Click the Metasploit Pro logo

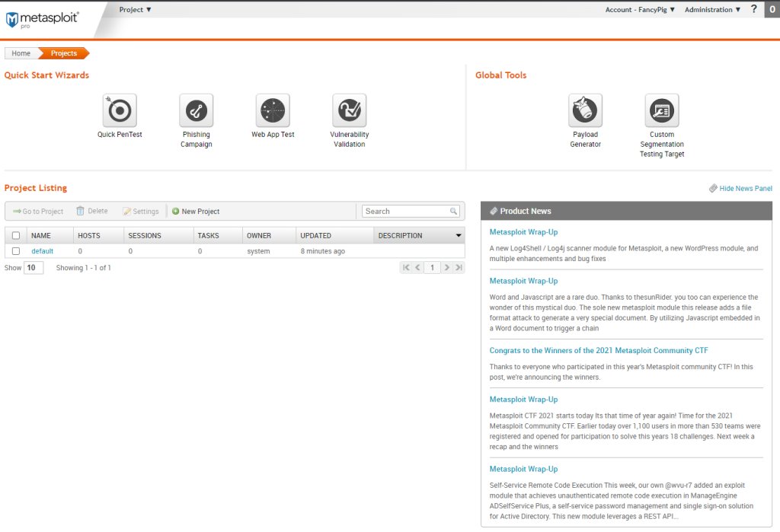click(43, 19)
